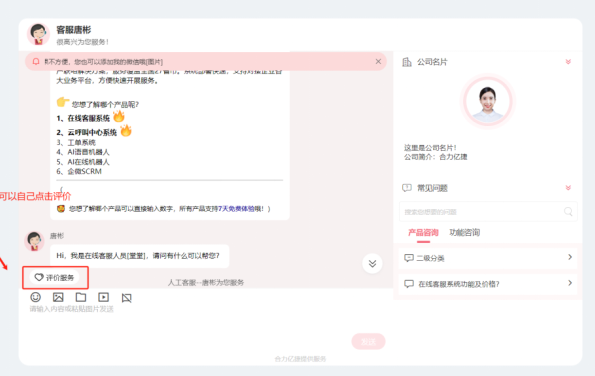Open the emoji picker

pyautogui.click(x=35, y=297)
